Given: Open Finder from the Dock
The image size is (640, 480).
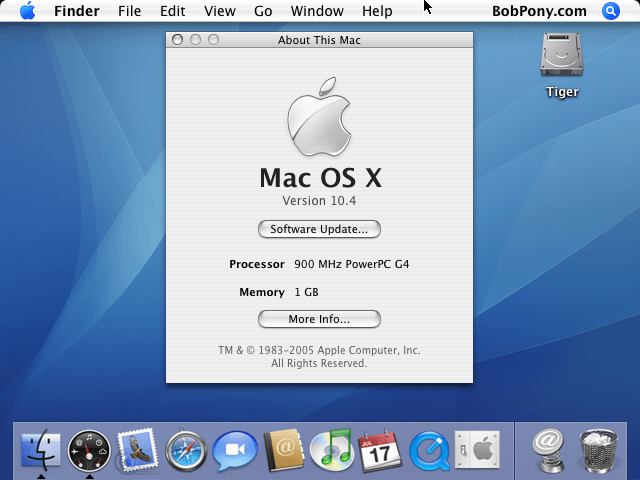Looking at the screenshot, I should pyautogui.click(x=41, y=450).
